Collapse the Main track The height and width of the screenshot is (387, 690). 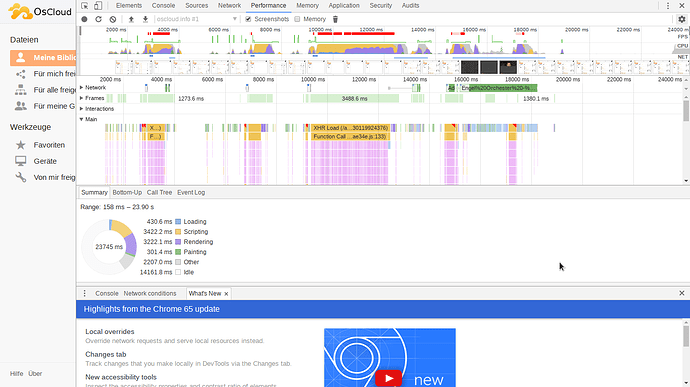[81, 119]
